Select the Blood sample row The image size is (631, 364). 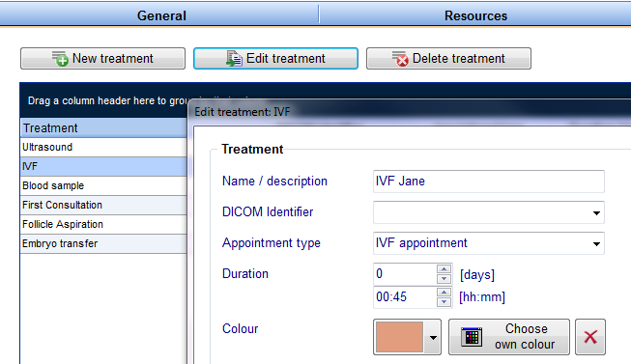pos(103,185)
